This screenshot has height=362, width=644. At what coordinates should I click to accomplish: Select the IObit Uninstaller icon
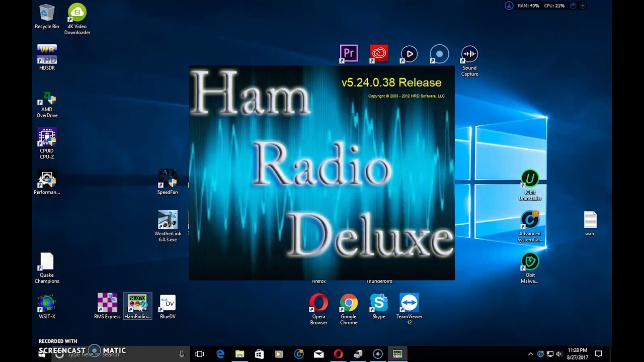click(x=530, y=185)
